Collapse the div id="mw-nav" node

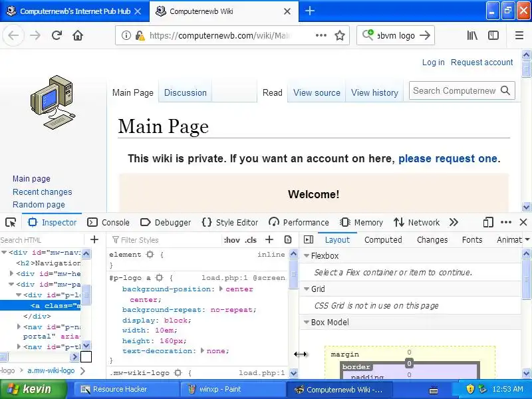click(x=4, y=253)
